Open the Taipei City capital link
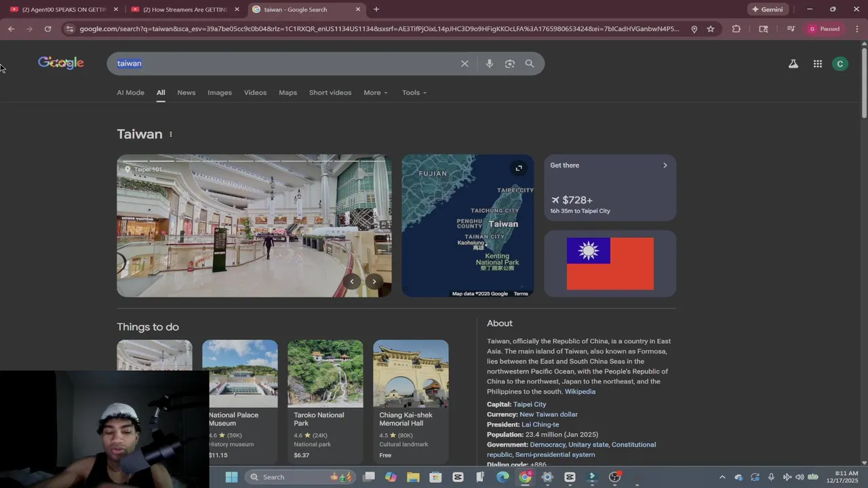 [x=530, y=405]
